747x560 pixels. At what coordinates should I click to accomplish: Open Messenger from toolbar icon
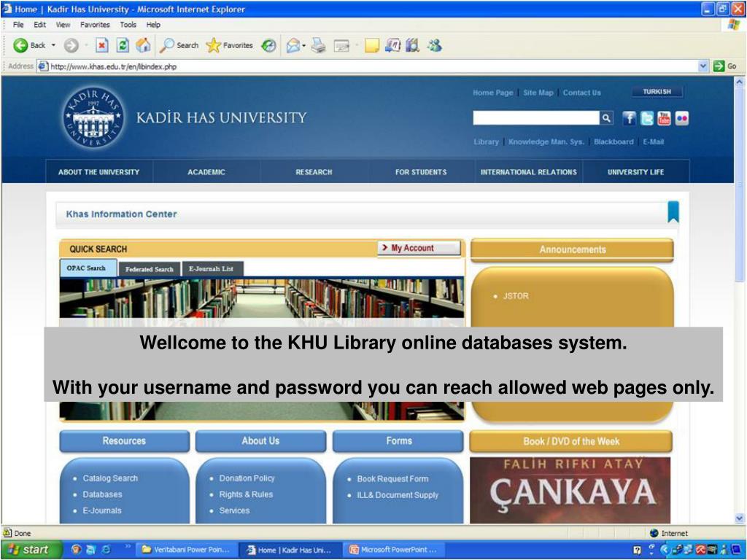[x=434, y=45]
